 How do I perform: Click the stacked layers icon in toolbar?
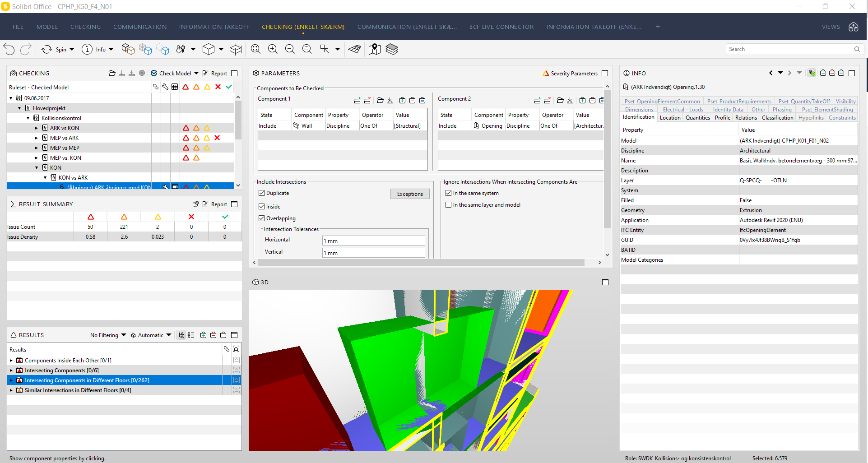[392, 49]
